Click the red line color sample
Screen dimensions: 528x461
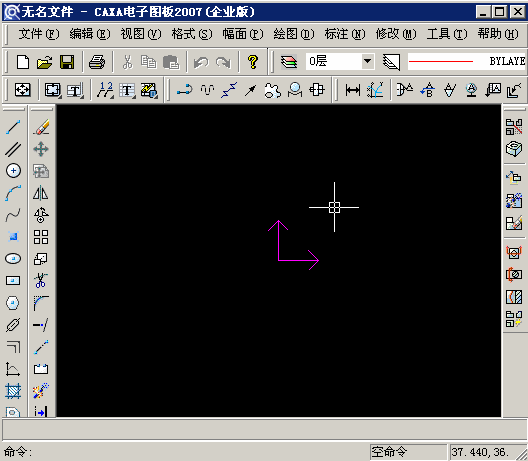click(441, 62)
